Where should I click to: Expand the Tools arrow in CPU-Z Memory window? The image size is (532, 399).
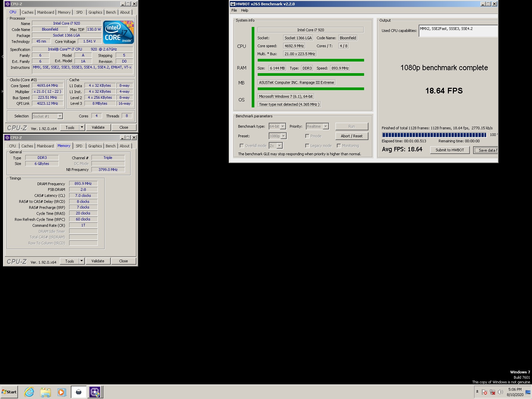pos(82,261)
